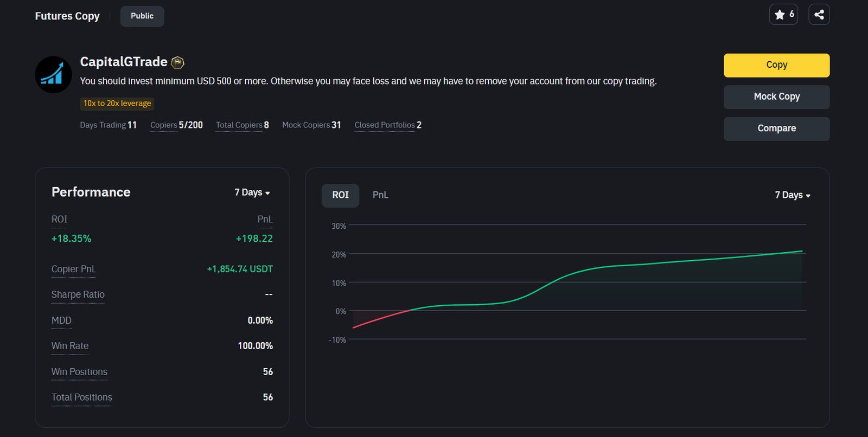Open the chart 7 Days dropdown
The height and width of the screenshot is (437, 868).
tap(792, 195)
